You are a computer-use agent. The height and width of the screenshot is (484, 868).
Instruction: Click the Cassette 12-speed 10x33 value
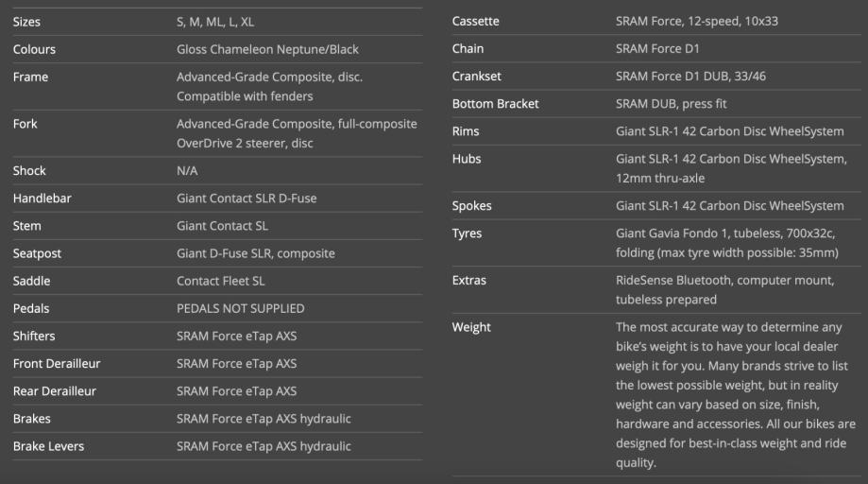click(x=696, y=22)
